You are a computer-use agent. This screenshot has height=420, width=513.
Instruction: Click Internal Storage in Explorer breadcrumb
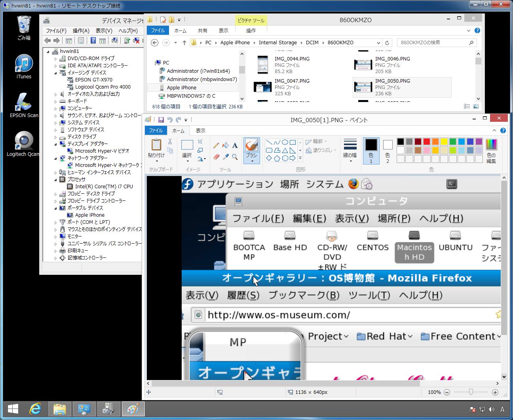coord(277,43)
